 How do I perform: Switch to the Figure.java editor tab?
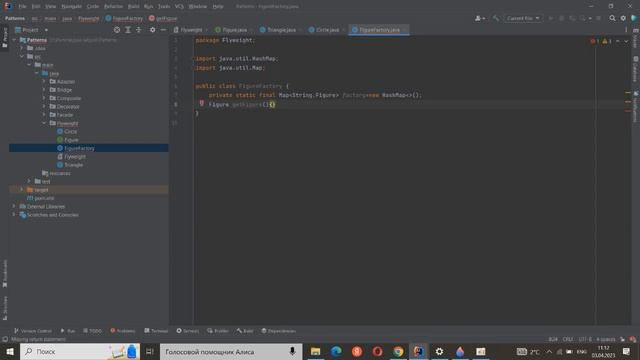[234, 30]
